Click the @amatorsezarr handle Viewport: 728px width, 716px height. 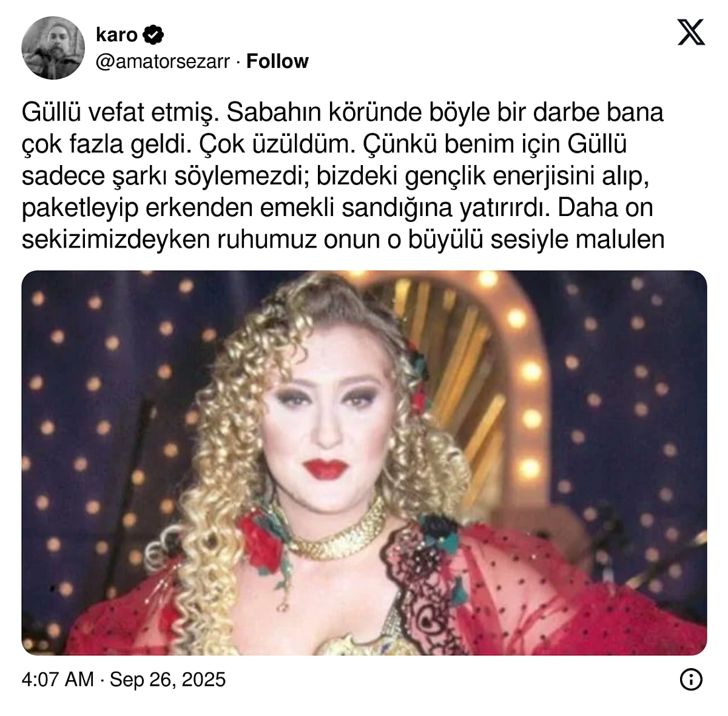click(x=163, y=62)
